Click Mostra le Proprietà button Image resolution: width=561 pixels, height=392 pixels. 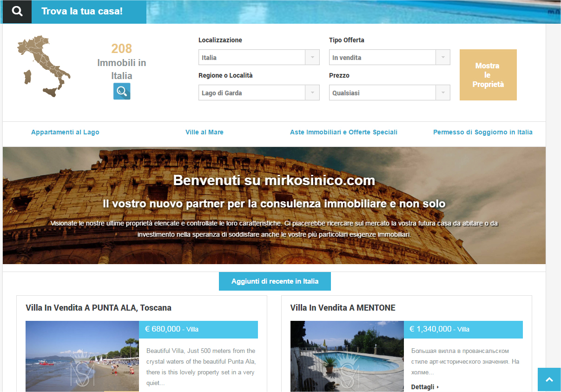tap(488, 75)
